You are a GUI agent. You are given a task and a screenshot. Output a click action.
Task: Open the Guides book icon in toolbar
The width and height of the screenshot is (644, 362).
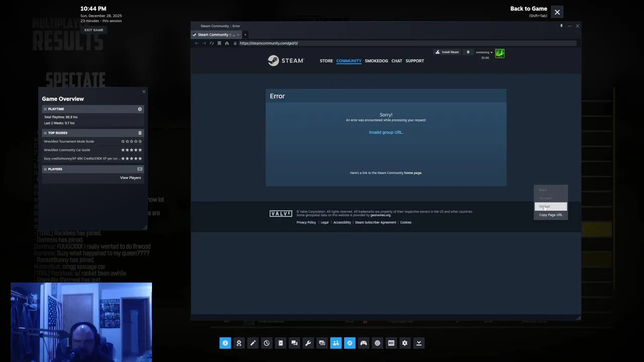point(280,343)
